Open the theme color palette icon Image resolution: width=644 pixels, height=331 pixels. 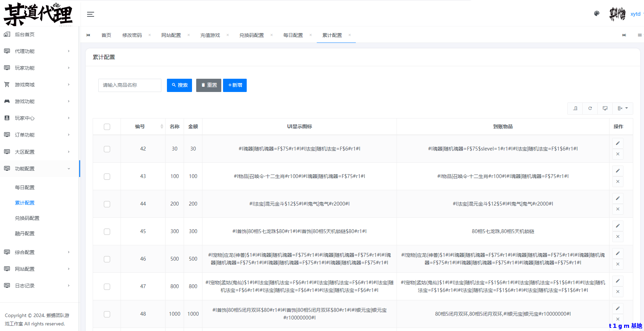(597, 14)
